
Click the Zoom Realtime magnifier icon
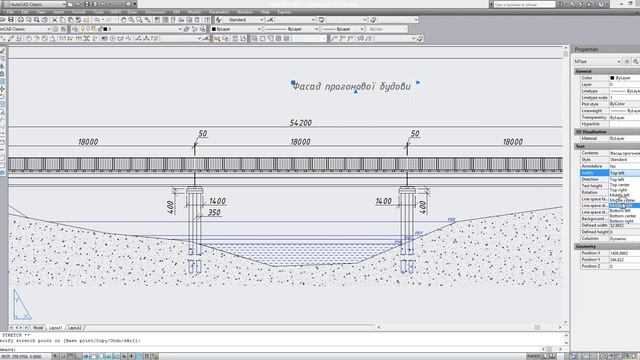pyautogui.click(x=131, y=20)
